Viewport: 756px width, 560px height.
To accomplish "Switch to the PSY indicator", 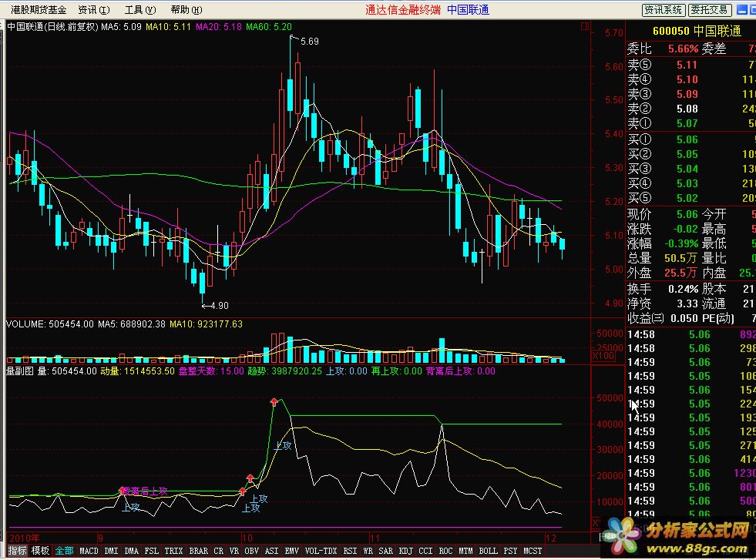I will pos(511,550).
